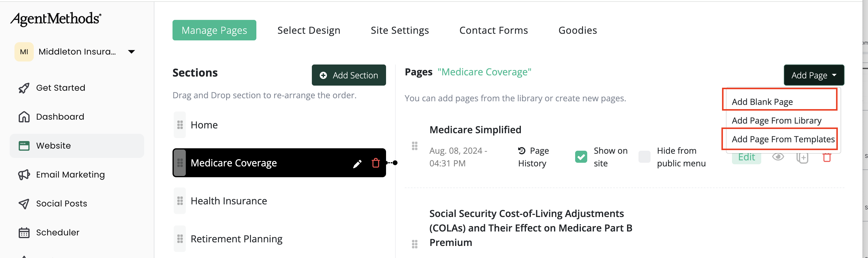Delete the Medicare Coverage section via trash icon
Screen dimensions: 868x258
click(375, 163)
